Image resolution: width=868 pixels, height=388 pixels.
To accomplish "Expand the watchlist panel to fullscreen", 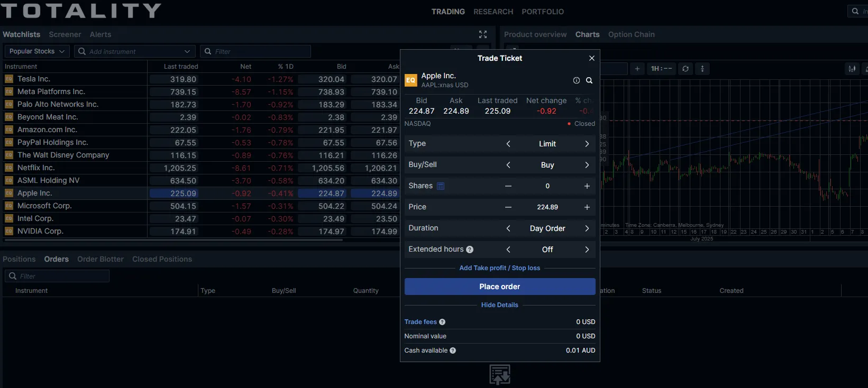I will pyautogui.click(x=482, y=34).
